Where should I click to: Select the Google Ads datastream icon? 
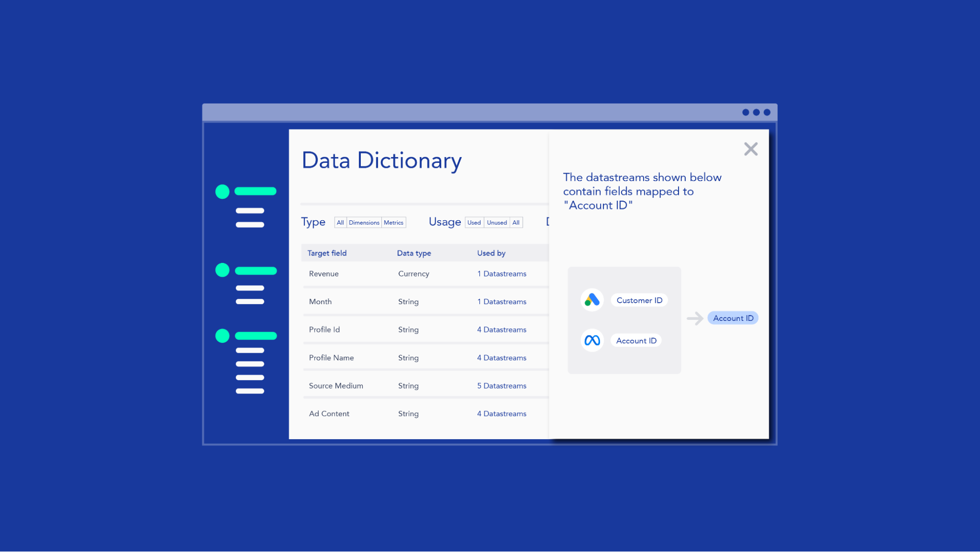point(591,300)
